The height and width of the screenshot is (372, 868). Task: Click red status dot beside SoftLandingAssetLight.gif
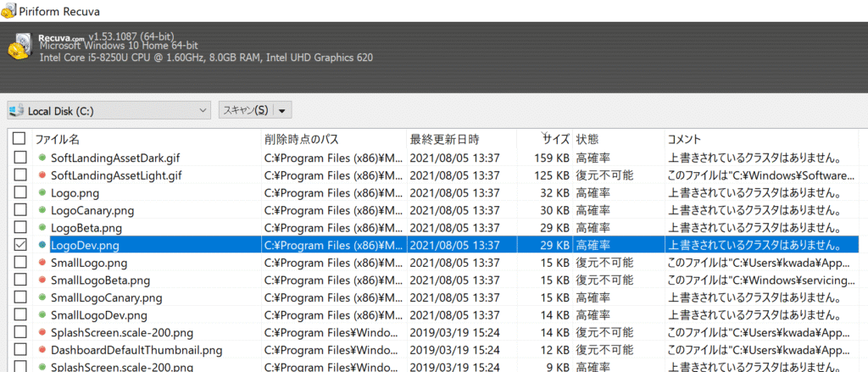[x=42, y=175]
